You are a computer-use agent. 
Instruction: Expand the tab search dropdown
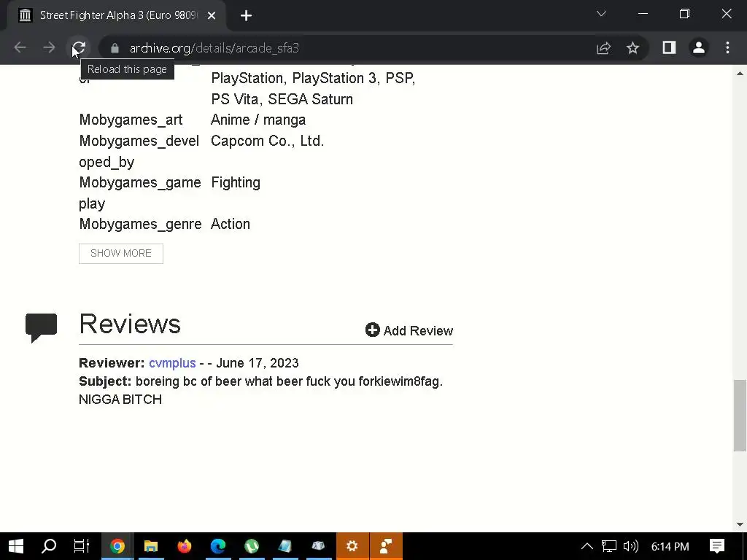tap(601, 14)
